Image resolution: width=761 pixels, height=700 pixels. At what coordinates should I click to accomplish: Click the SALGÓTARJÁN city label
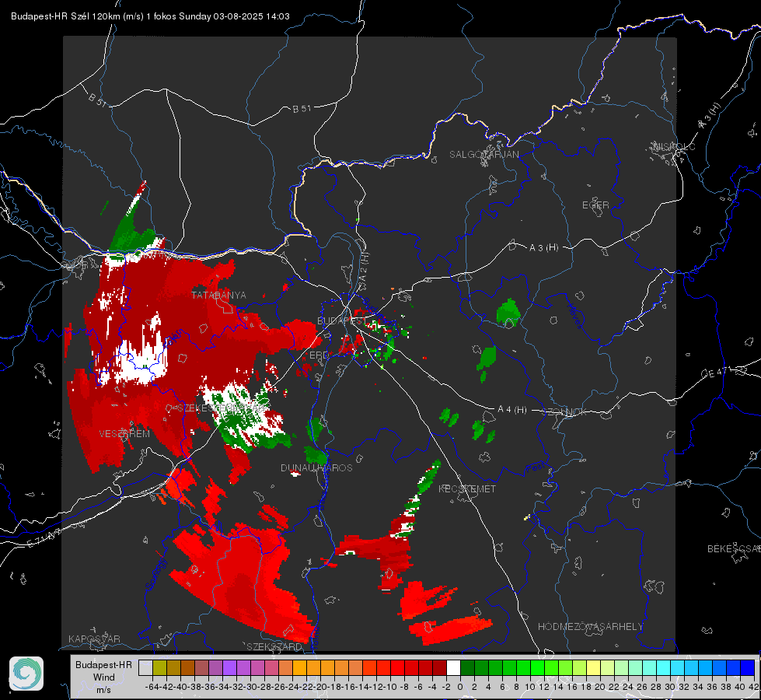pyautogui.click(x=483, y=155)
